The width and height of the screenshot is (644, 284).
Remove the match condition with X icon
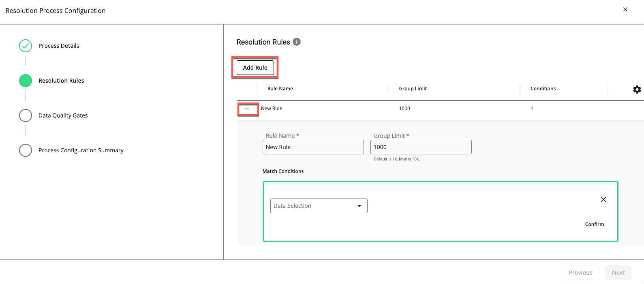click(x=603, y=199)
